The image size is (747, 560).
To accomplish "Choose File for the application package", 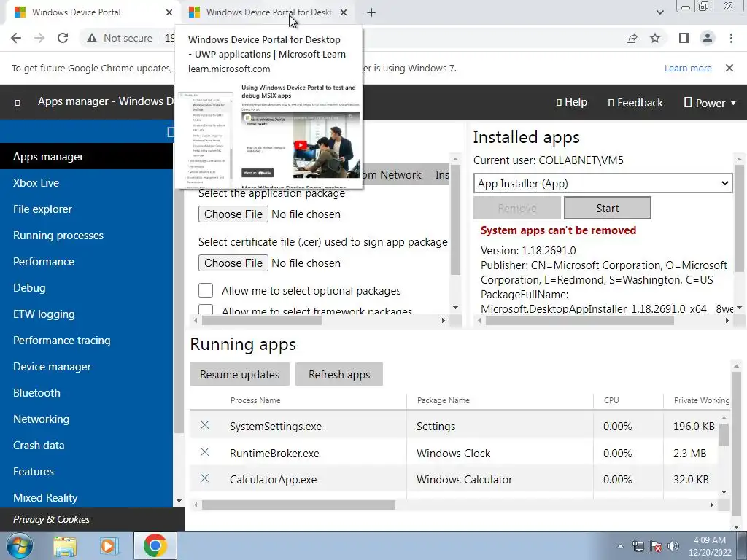I will pos(233,214).
